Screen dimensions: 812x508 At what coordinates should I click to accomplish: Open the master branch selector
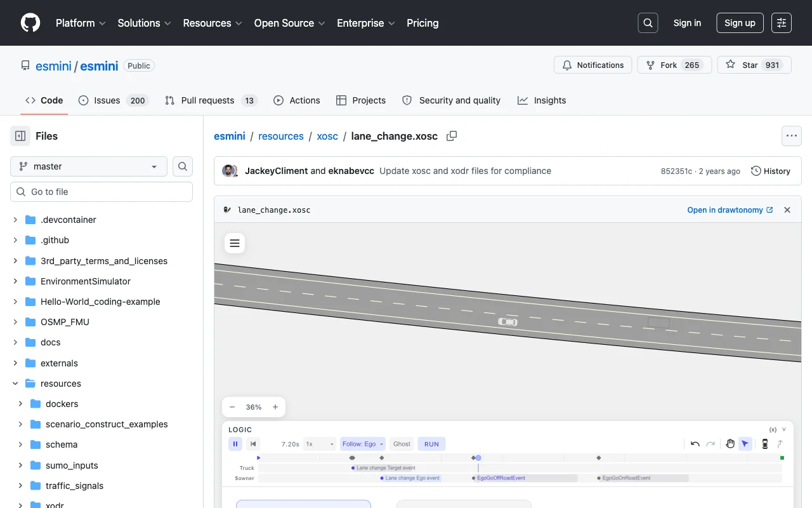point(89,166)
